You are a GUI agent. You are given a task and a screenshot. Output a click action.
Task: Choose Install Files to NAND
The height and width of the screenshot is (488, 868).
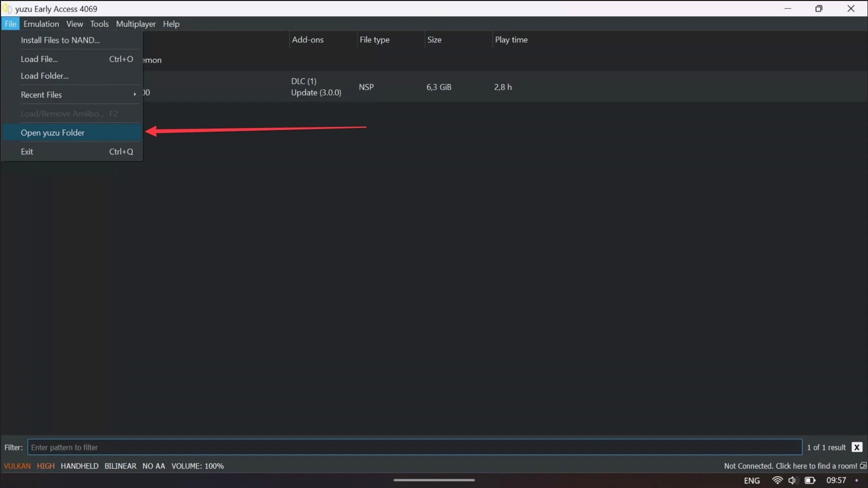(72, 40)
